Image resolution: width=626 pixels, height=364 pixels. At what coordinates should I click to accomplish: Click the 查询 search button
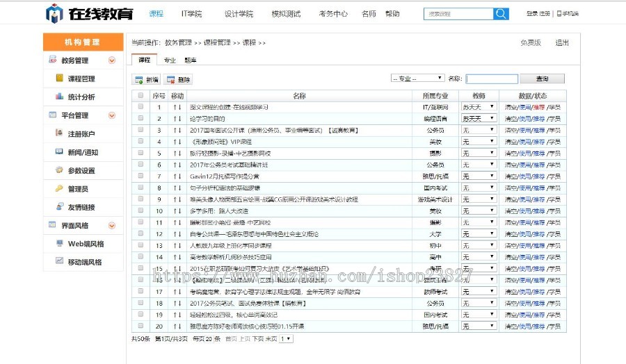pyautogui.click(x=542, y=79)
